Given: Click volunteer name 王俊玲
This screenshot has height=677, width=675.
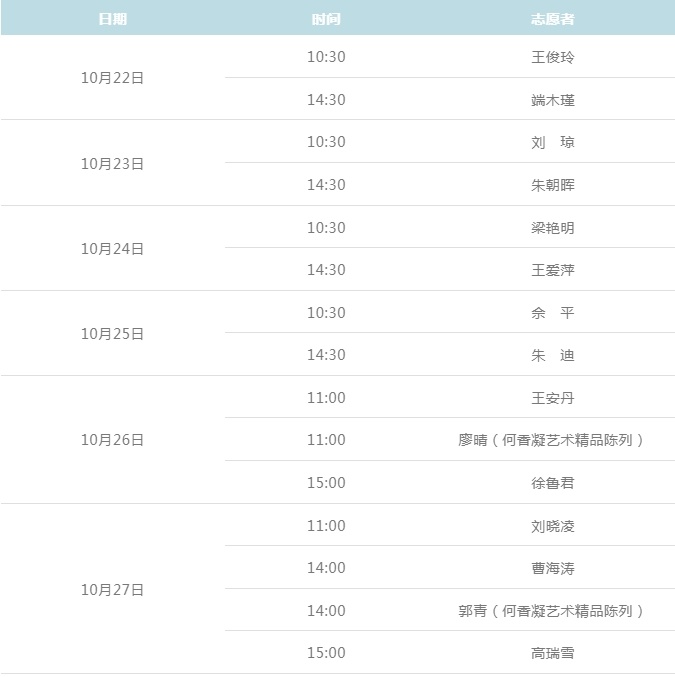Looking at the screenshot, I should click(552, 57).
